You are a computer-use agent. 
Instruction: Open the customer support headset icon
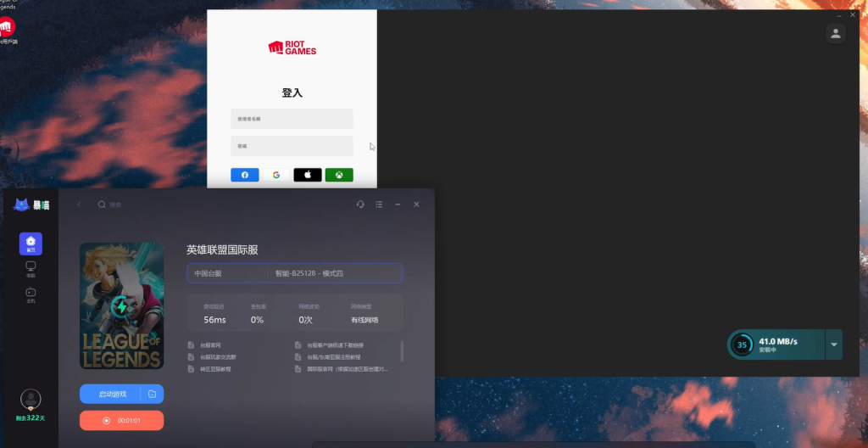pyautogui.click(x=360, y=204)
